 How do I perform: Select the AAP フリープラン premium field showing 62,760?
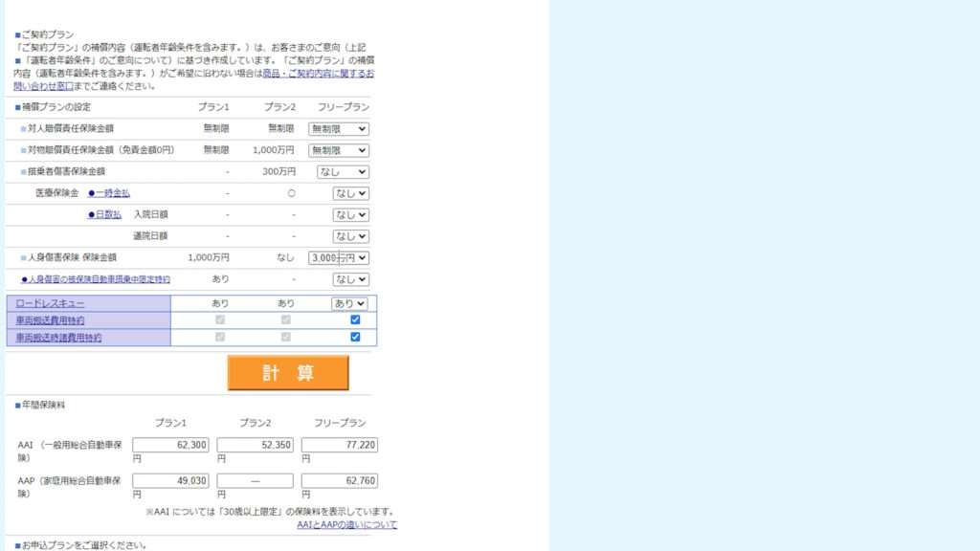(x=340, y=480)
